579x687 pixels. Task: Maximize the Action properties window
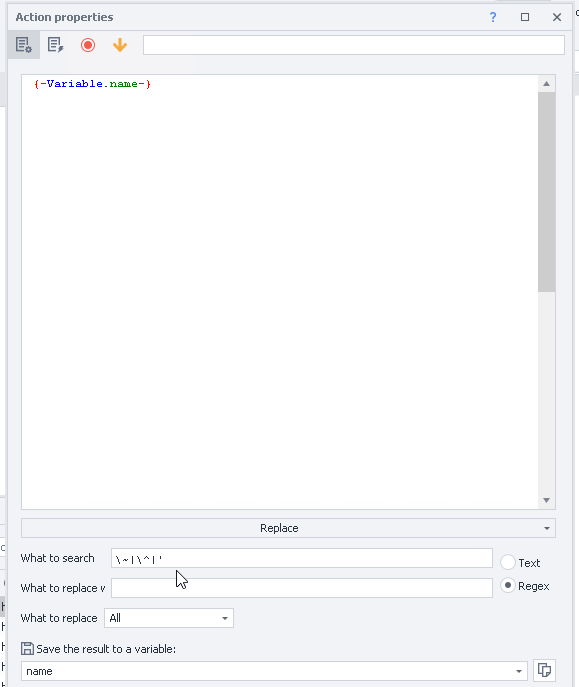[x=525, y=17]
